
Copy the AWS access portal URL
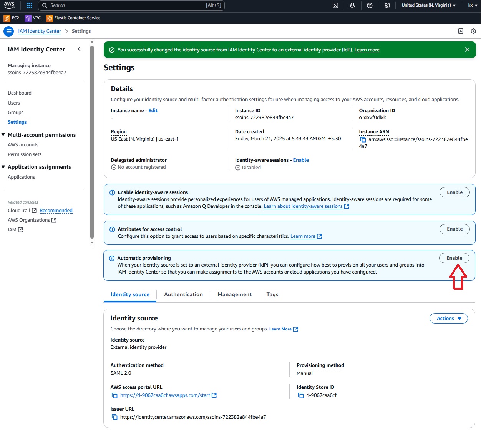[114, 395]
